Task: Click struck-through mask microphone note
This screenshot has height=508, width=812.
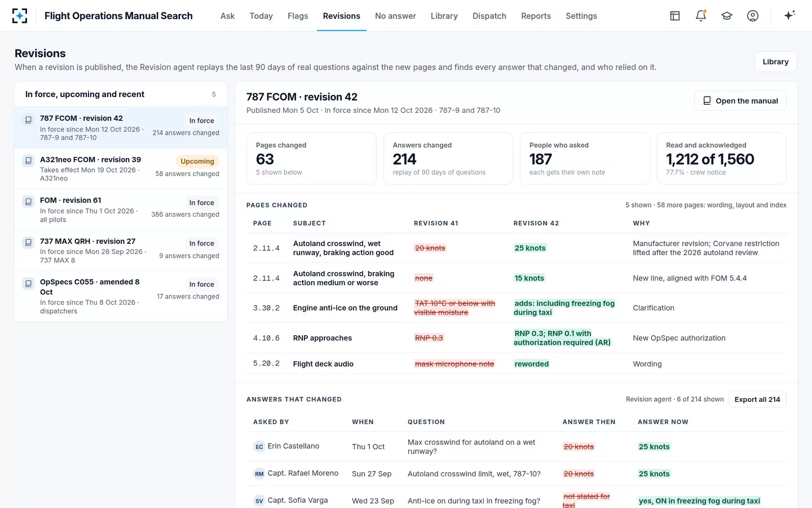Action: click(x=454, y=364)
